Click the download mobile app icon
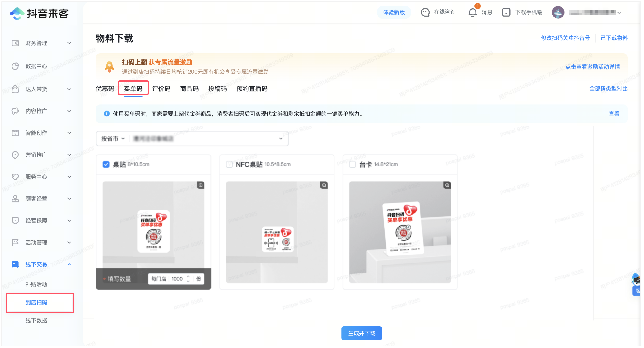Screen dimensions: 644x348 (506, 12)
